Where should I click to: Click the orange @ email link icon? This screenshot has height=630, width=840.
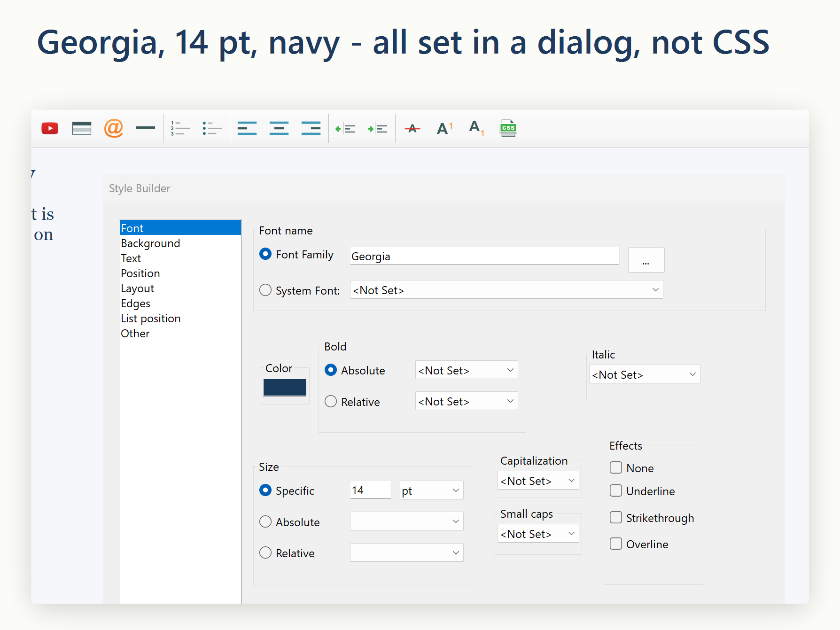point(114,128)
